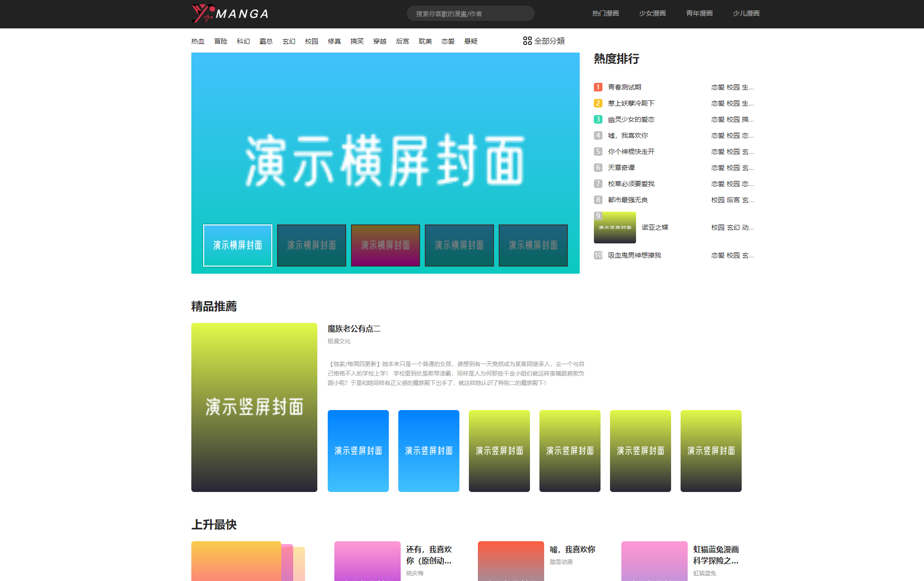Select the third purple carousel thumbnail
Image resolution: width=924 pixels, height=581 pixels.
coord(386,245)
